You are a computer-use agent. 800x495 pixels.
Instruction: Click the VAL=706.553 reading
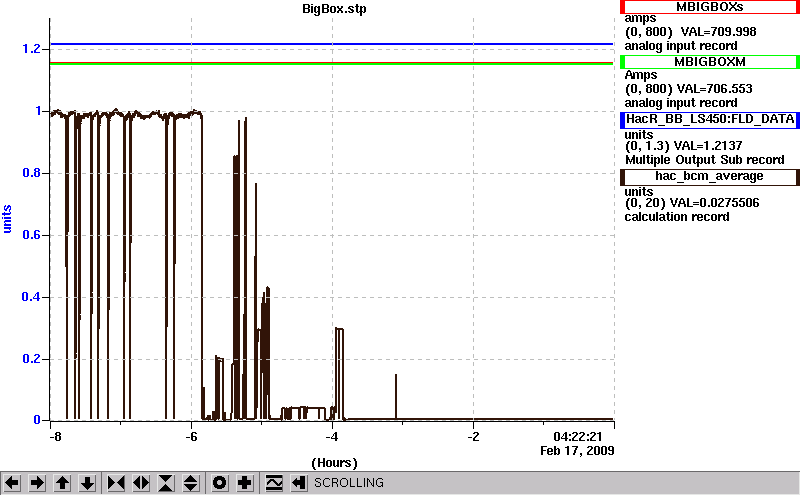[714, 89]
